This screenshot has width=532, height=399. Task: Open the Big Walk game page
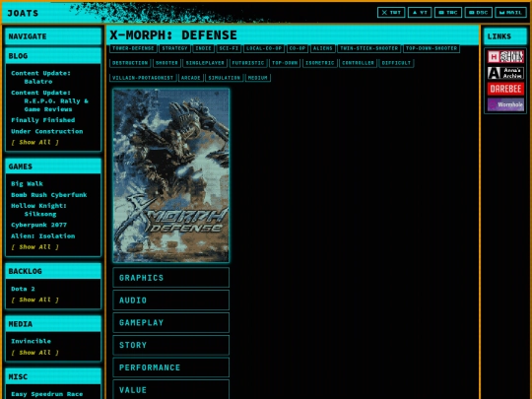coord(27,184)
